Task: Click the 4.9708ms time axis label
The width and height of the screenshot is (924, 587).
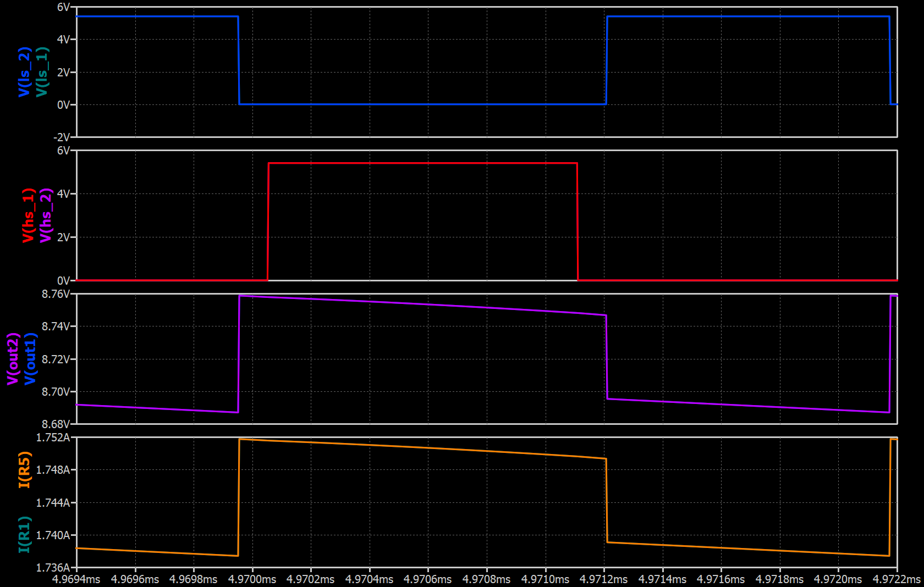Action: (x=486, y=579)
